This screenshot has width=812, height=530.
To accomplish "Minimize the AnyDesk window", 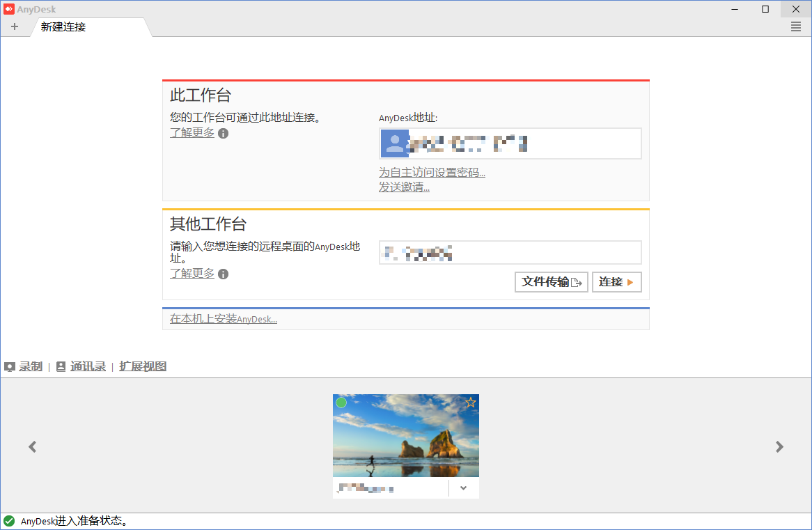I will (734, 9).
